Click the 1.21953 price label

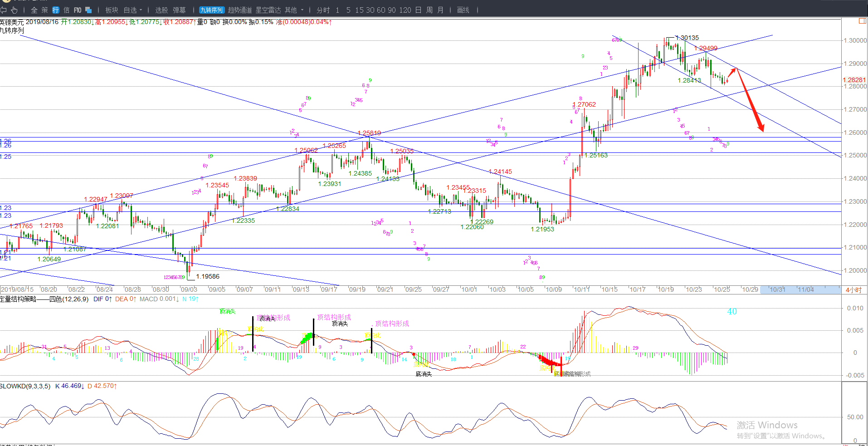[542, 229]
